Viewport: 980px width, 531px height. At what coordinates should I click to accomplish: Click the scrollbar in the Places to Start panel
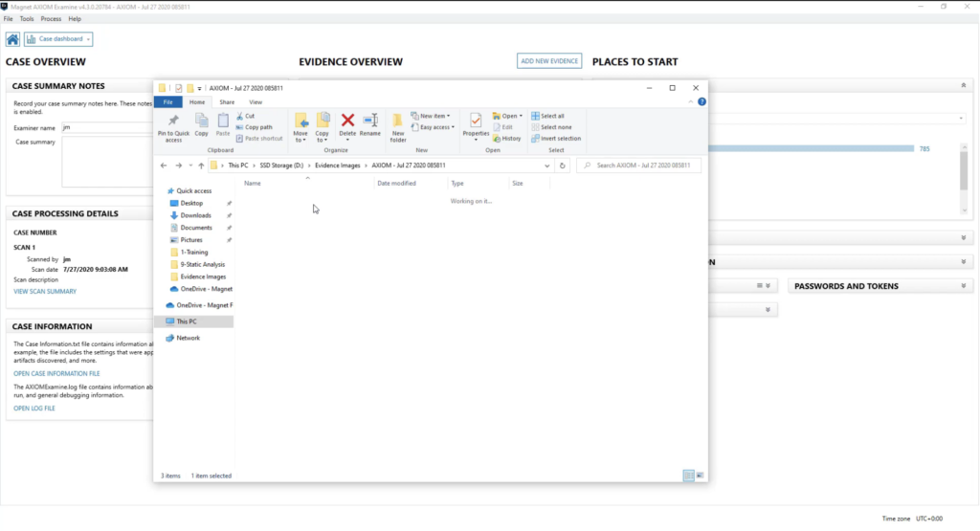[964, 171]
